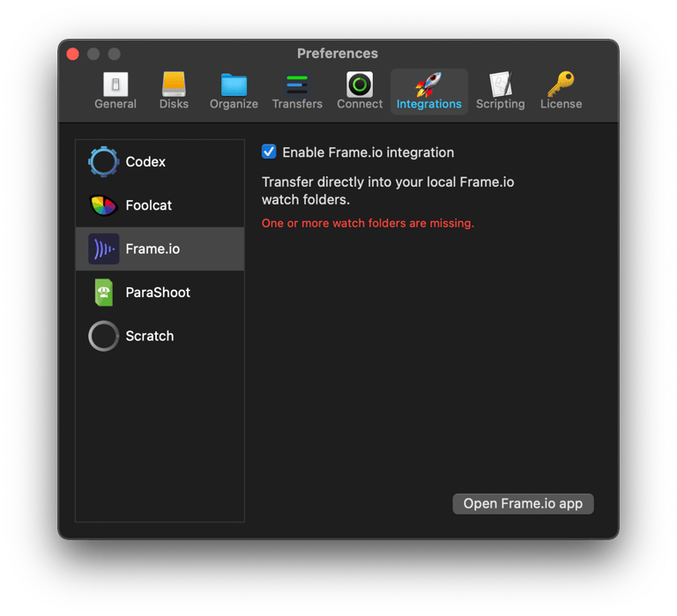Disable the Frame.io integration checkbox
This screenshot has width=677, height=616.
pyautogui.click(x=270, y=152)
